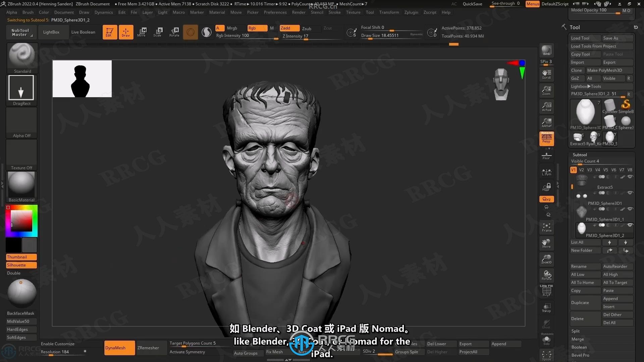This screenshot has width=644, height=362.
Task: Click the QuickSave button
Action: coord(472,4)
